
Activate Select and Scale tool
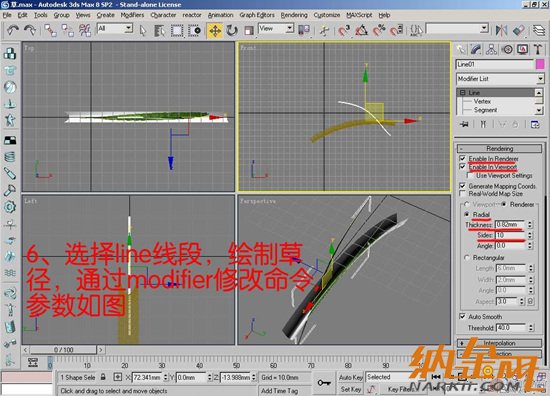tap(249, 31)
